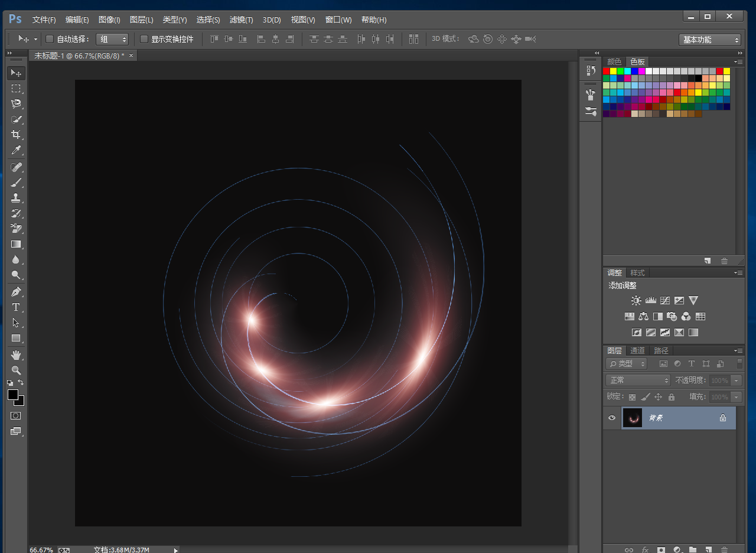Screen dimensions: 756x553
Task: Click the foreground color box
Action: tap(13, 395)
